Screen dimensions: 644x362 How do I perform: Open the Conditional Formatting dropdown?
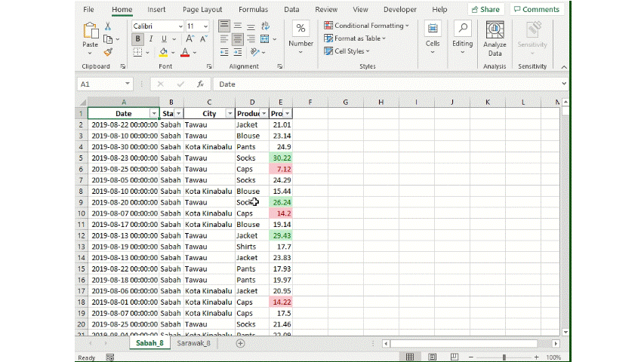click(367, 26)
